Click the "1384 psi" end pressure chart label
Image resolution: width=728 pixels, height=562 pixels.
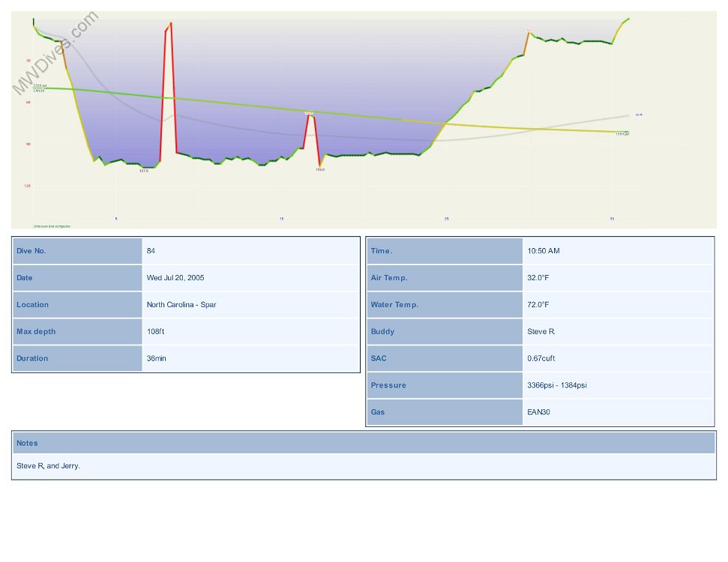pos(622,134)
